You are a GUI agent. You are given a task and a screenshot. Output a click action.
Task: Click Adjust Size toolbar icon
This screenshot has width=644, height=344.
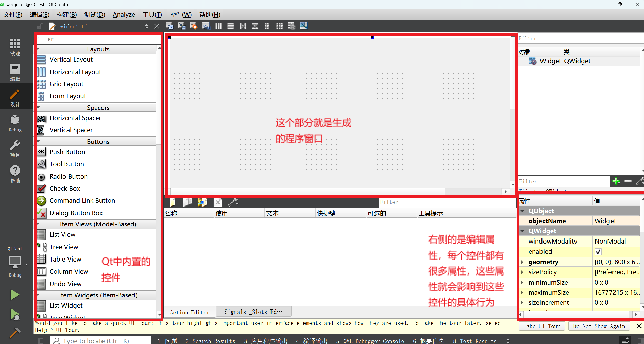click(x=303, y=26)
